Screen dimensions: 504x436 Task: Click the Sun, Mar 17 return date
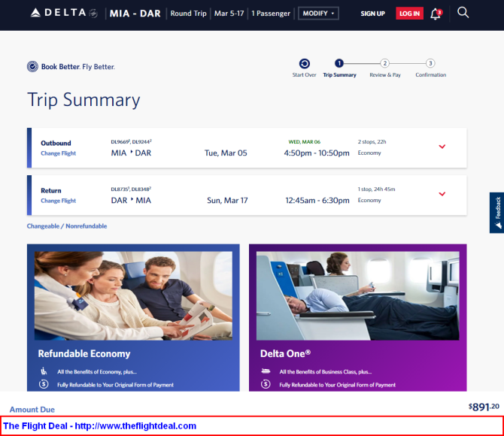click(x=227, y=201)
